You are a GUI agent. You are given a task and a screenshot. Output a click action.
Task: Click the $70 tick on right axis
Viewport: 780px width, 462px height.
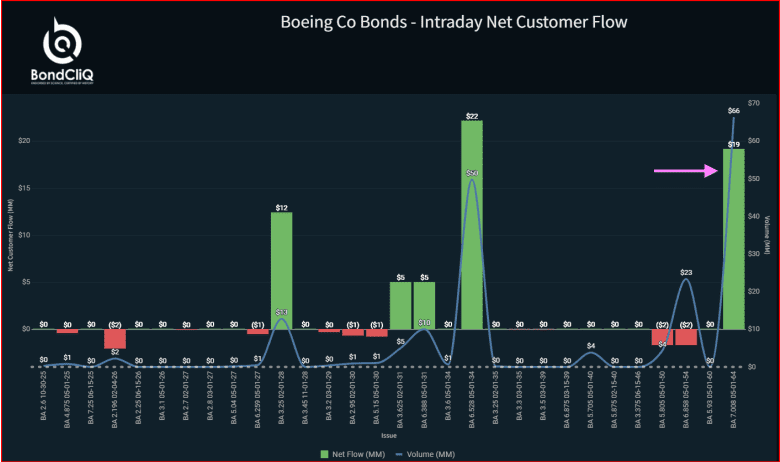coord(754,103)
